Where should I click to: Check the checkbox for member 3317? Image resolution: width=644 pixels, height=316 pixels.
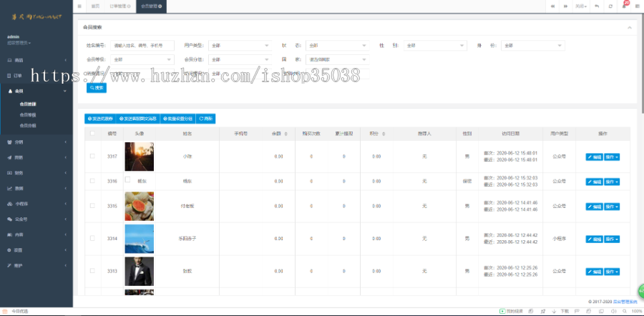point(92,156)
